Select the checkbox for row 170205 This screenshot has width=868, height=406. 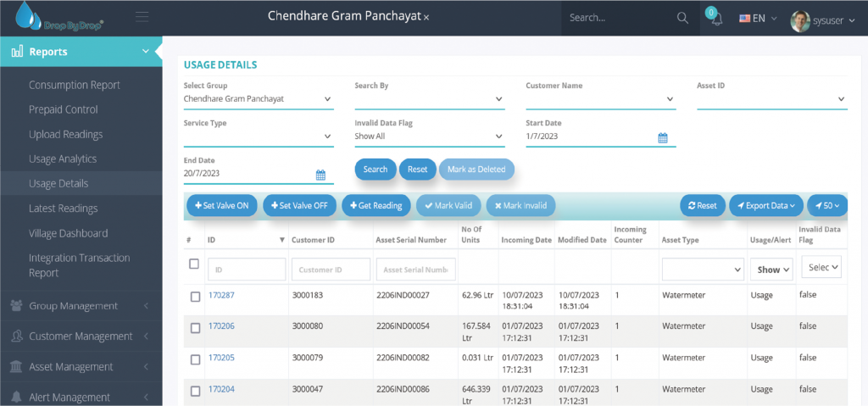click(195, 359)
